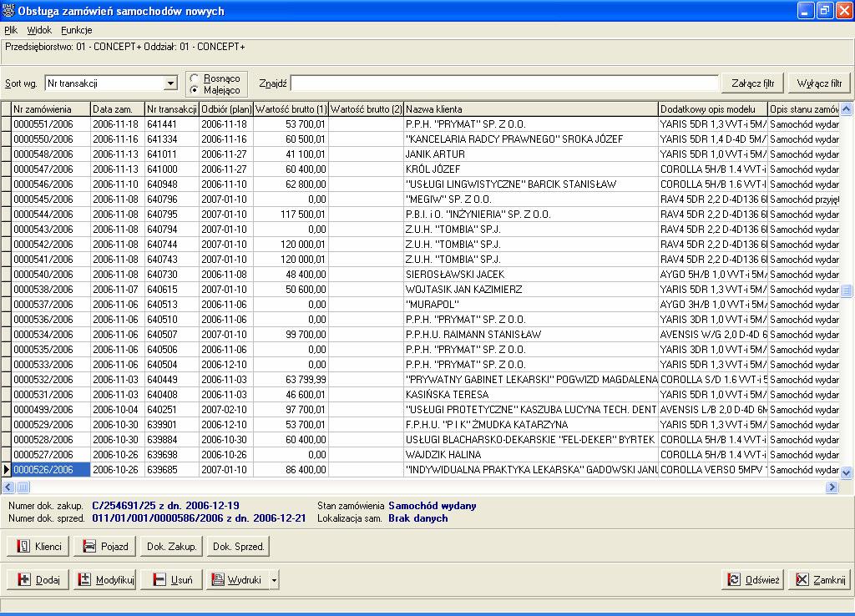
Task: Click transaction number 640948
Action: pos(162,184)
